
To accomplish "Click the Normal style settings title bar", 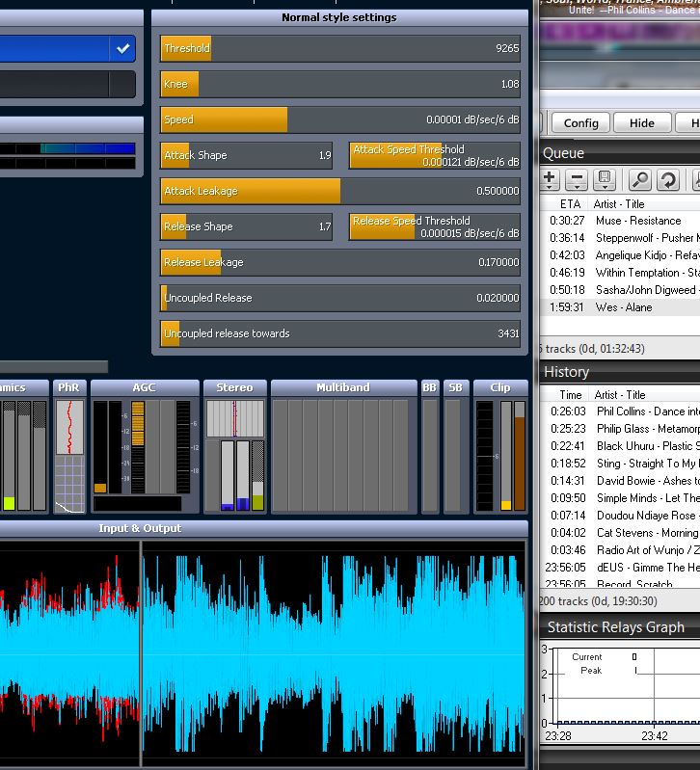I will (339, 17).
